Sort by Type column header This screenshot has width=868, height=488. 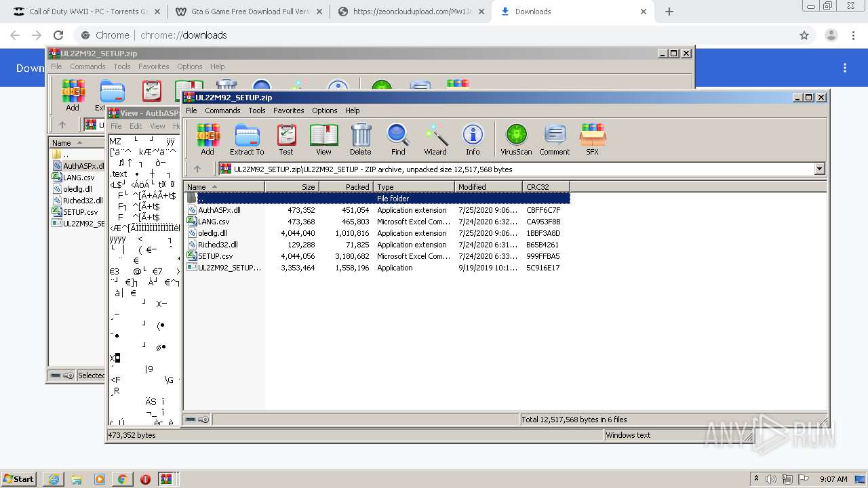pyautogui.click(x=414, y=187)
